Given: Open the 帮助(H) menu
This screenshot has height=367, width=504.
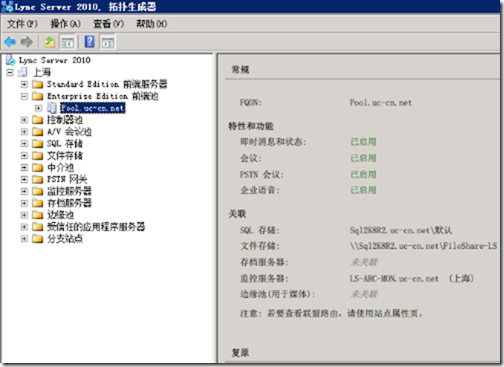Looking at the screenshot, I should point(152,24).
